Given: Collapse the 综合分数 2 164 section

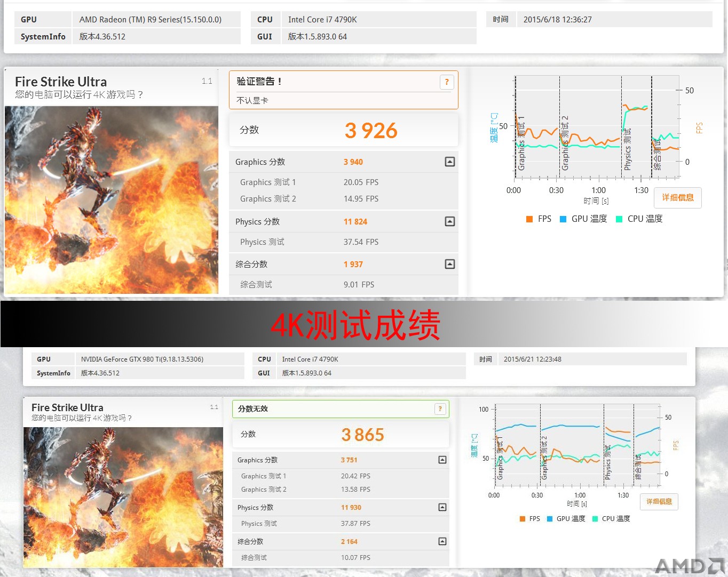Looking at the screenshot, I should pos(442,541).
